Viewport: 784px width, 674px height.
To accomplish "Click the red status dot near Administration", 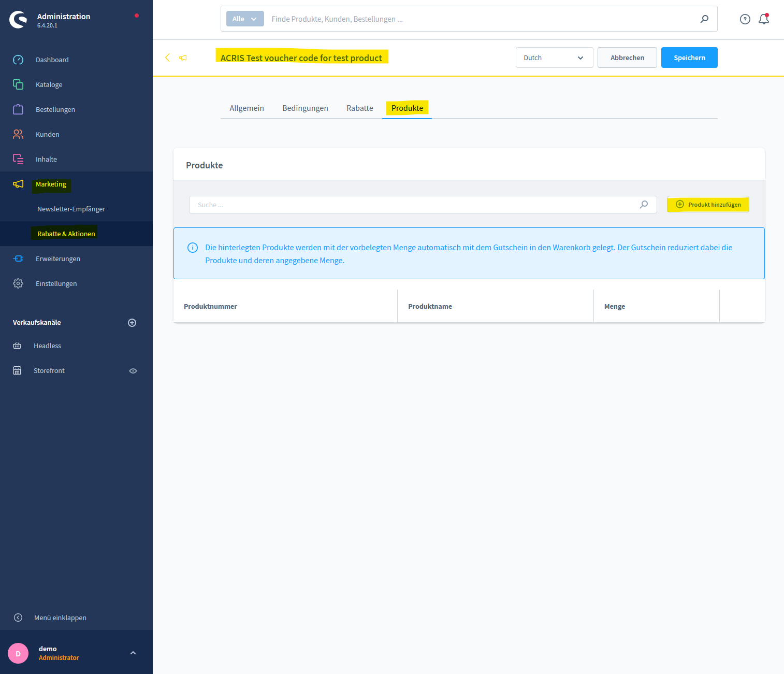I will tap(137, 16).
